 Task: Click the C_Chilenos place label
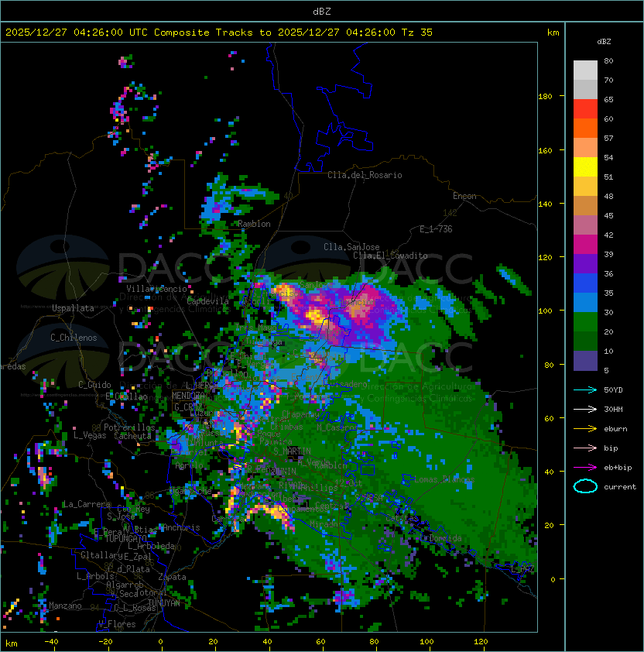[74, 338]
